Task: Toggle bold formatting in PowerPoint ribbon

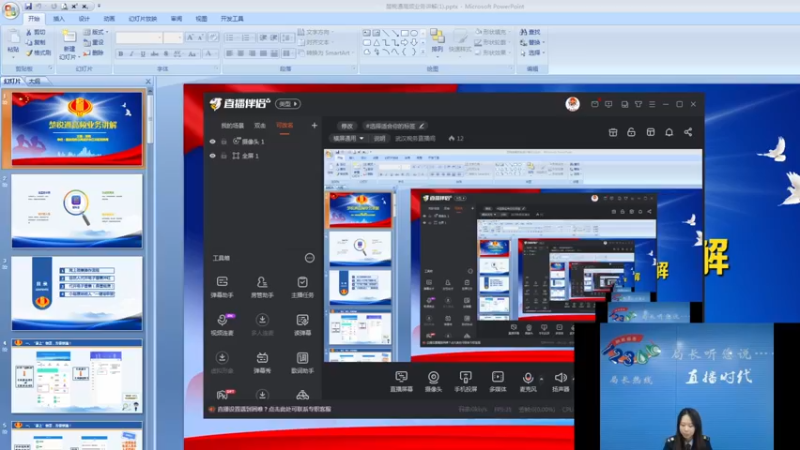Action: (120, 54)
